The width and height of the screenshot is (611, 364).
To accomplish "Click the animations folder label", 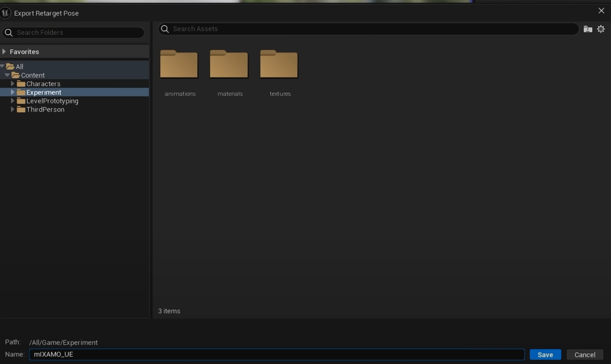I will coord(180,94).
